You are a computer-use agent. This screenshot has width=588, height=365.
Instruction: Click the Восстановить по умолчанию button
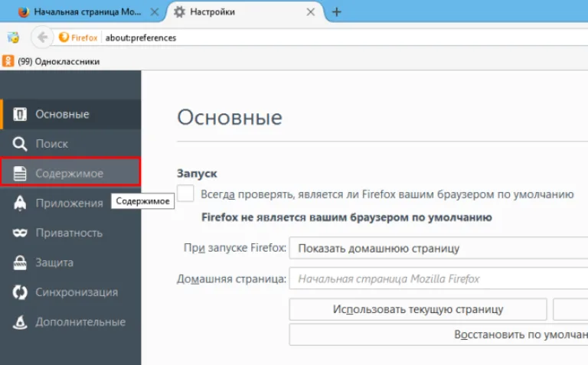pyautogui.click(x=439, y=334)
